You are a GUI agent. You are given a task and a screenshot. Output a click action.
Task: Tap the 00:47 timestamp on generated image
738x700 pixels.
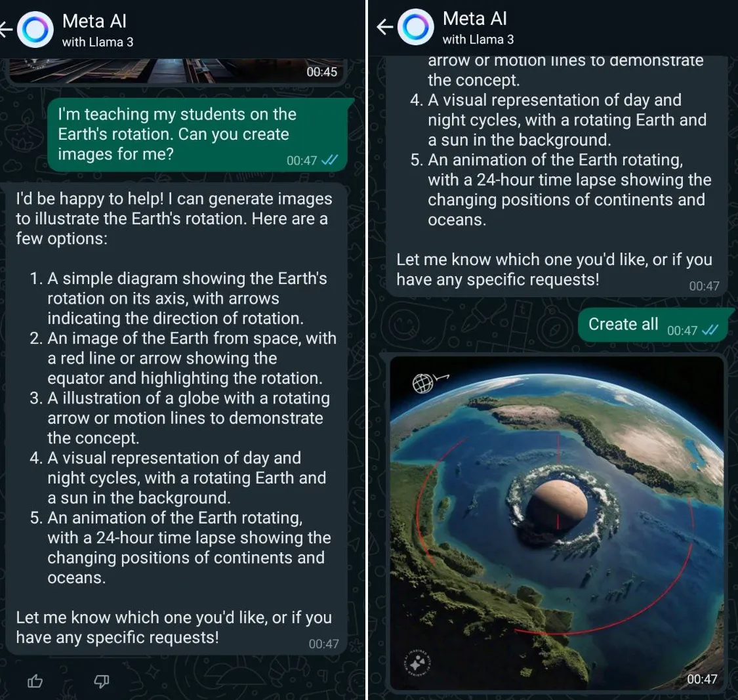[x=702, y=679]
